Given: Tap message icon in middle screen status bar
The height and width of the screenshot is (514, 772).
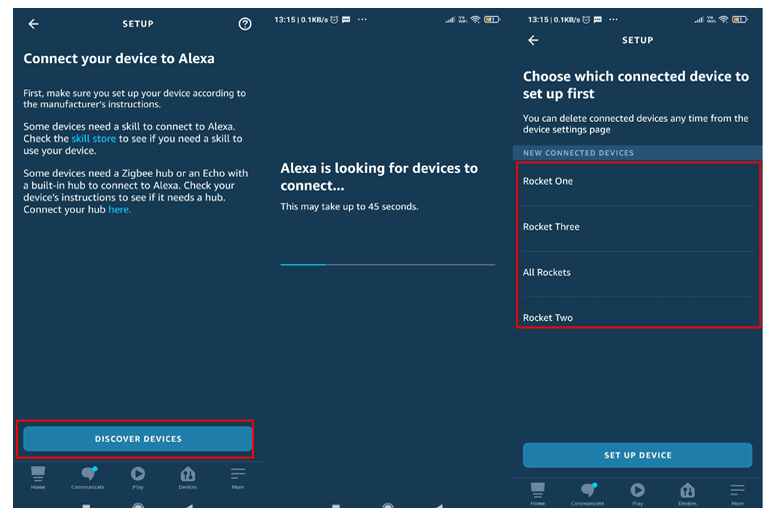Looking at the screenshot, I should [x=346, y=20].
